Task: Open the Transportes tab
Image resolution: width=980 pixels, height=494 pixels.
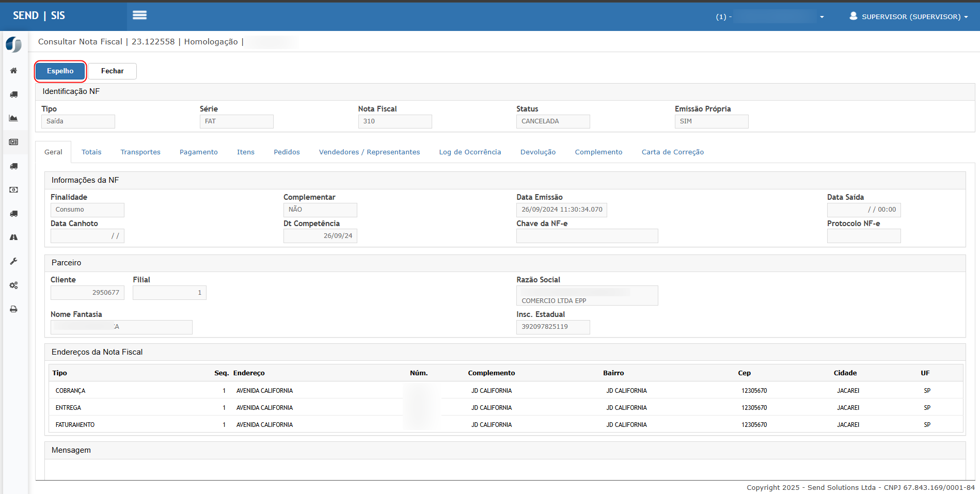Action: tap(140, 152)
